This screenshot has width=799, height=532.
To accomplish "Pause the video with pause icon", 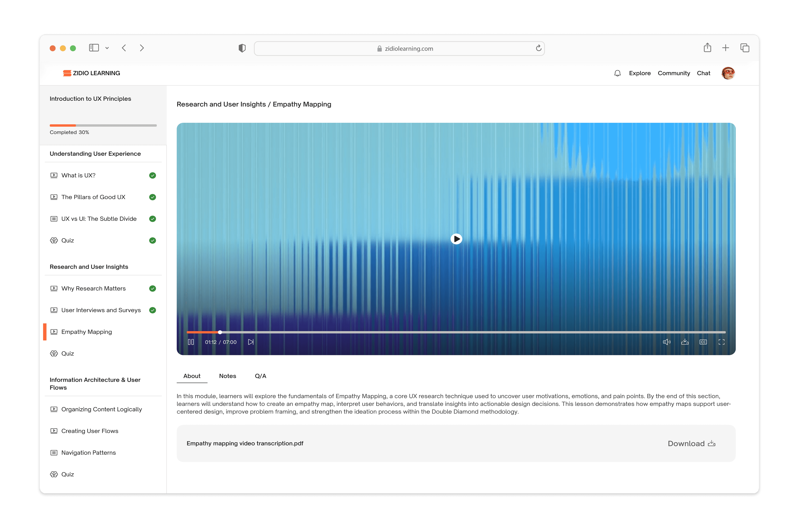I will [191, 342].
